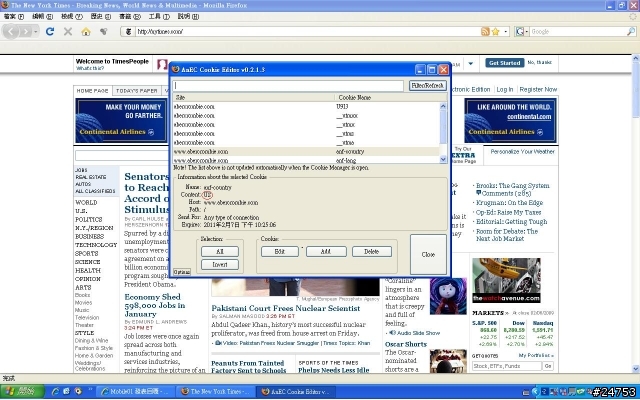Open the fifth Firefox menu bar item

(x=129, y=17)
